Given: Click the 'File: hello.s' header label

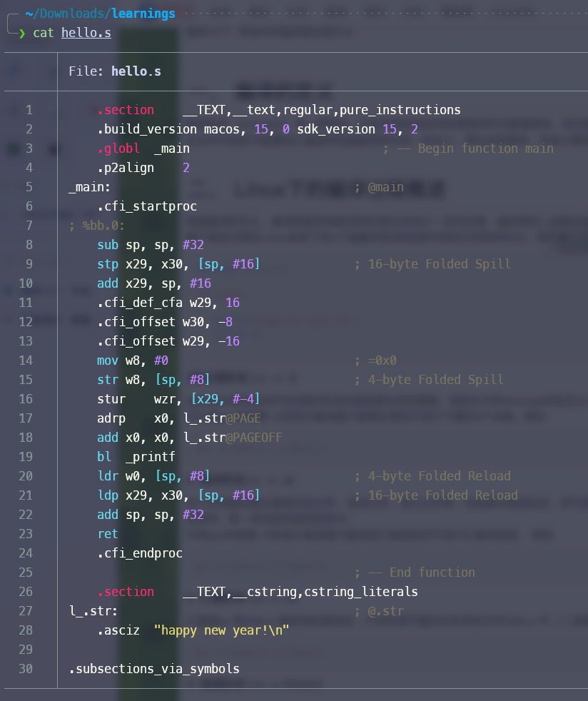Looking at the screenshot, I should pos(114,71).
